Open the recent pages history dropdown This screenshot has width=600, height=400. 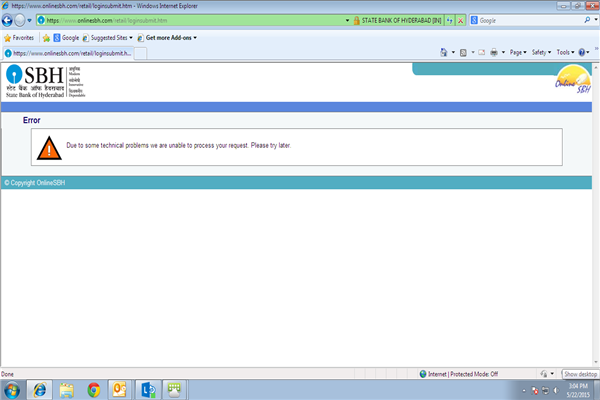click(29, 21)
